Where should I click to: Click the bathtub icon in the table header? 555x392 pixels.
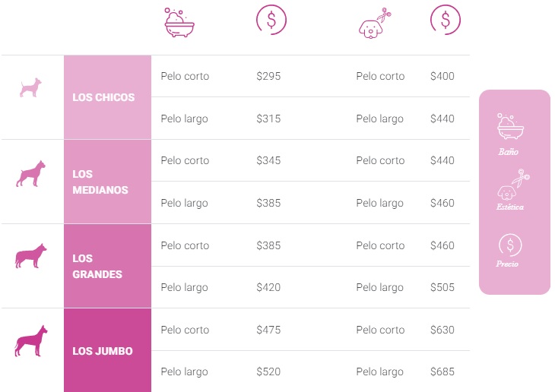point(179,22)
